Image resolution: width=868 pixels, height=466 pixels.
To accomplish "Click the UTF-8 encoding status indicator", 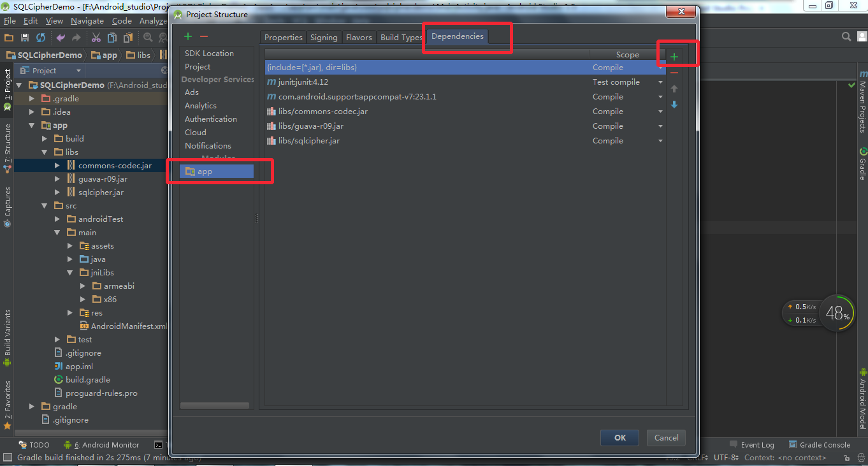I will point(726,457).
